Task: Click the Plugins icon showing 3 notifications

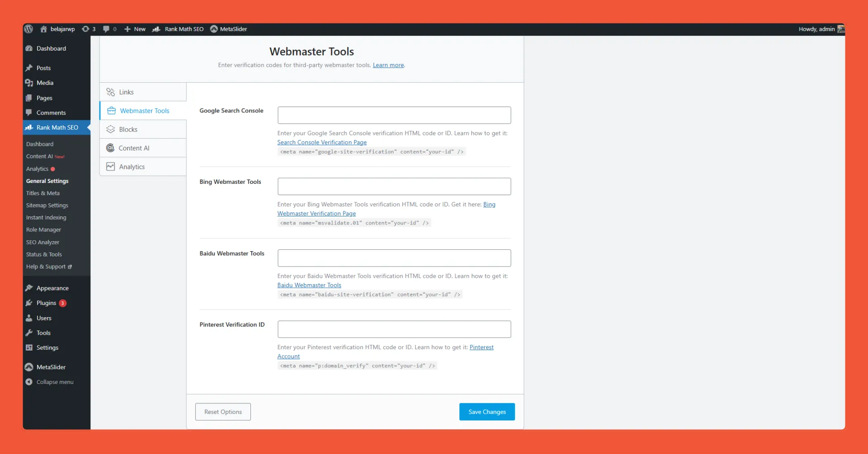Action: (x=29, y=303)
